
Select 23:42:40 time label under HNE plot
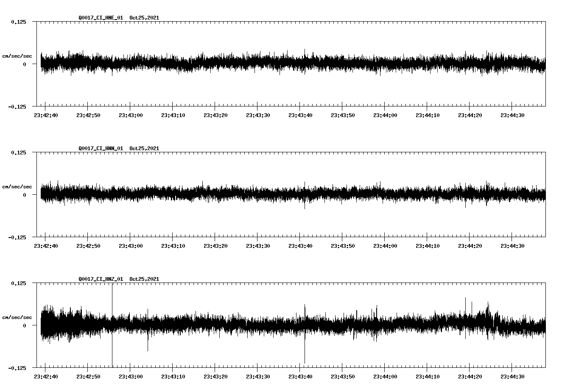(x=46, y=115)
